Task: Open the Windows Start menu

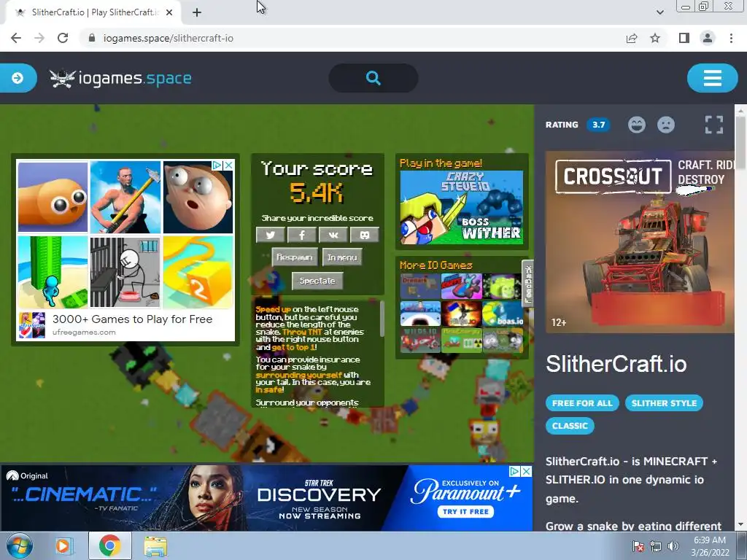Action: click(19, 545)
